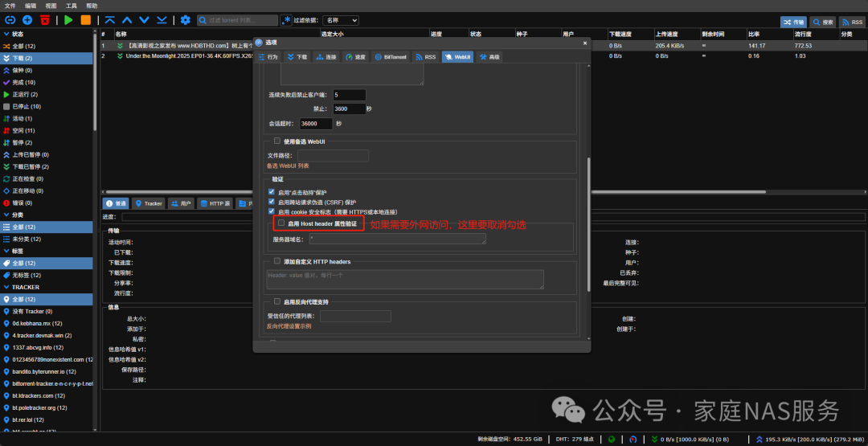Open the RSS view button at top right
Screen dimensions: 868x446
852,23
